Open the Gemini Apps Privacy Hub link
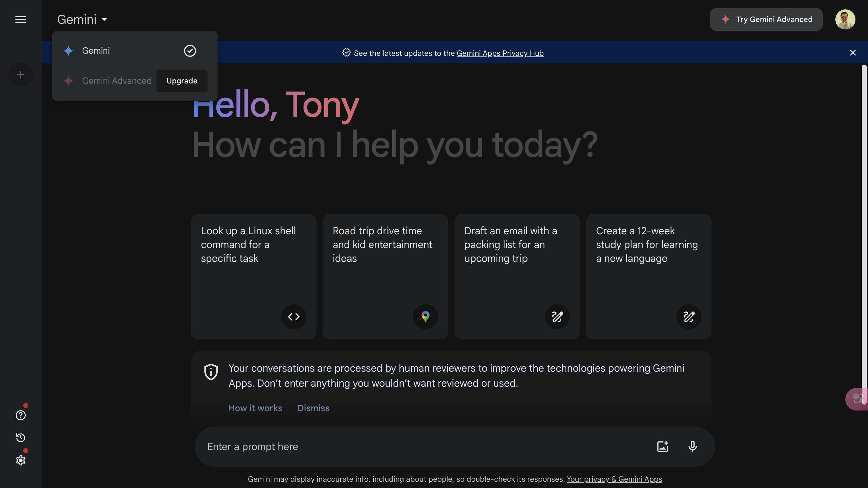The height and width of the screenshot is (488, 868). [x=500, y=53]
